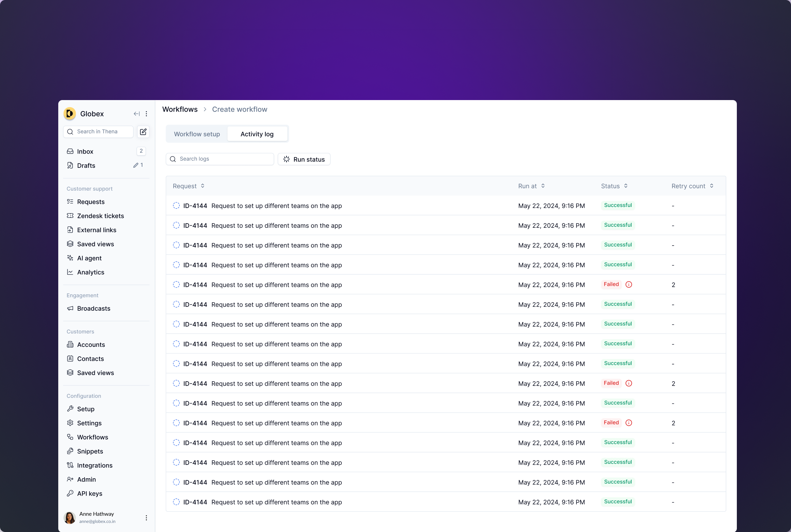Open the Run status filter
This screenshot has width=791, height=532.
click(304, 159)
